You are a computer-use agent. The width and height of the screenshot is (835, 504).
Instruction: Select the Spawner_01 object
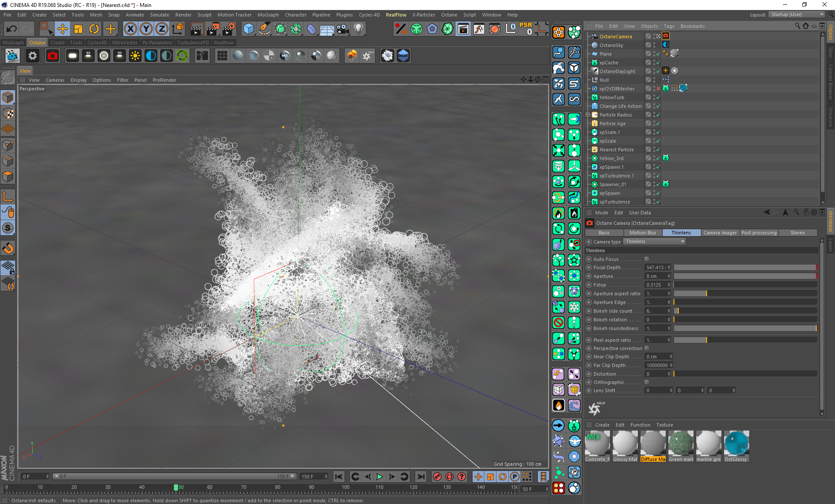point(613,184)
